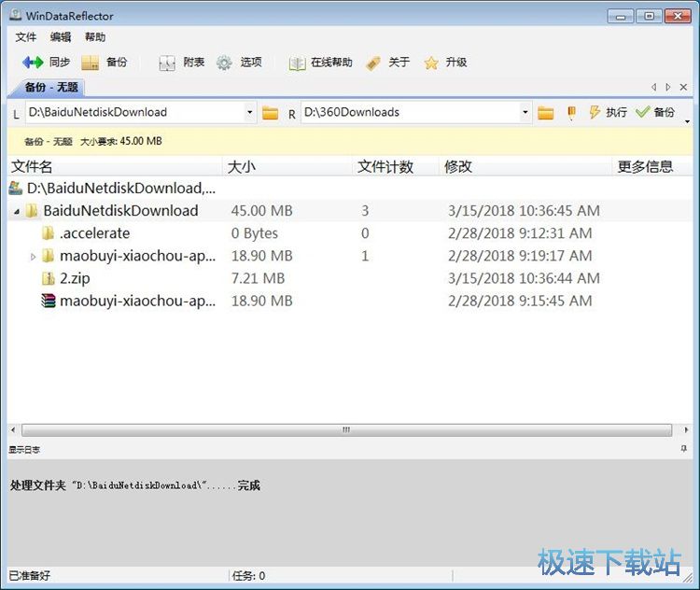The width and height of the screenshot is (700, 590).
Task: Collapse the BaiduNetdiskDownload tree folder
Action: 17,212
